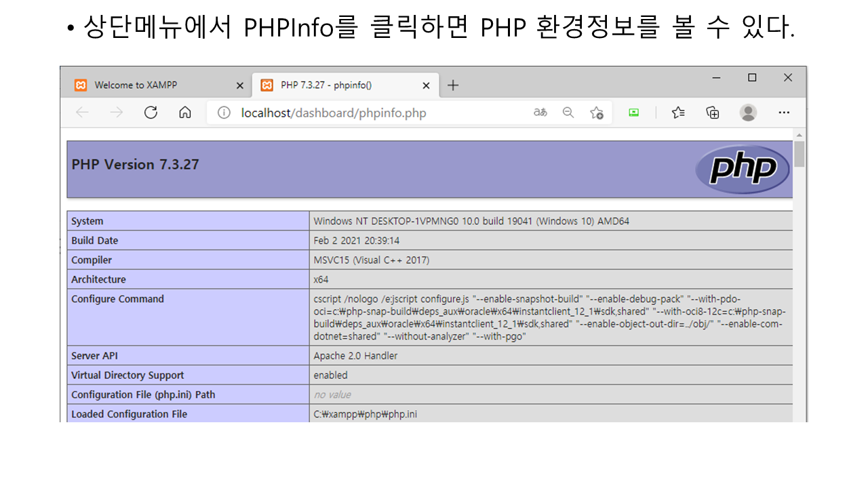Go to the browser home page
The width and height of the screenshot is (868, 488).
pyautogui.click(x=184, y=113)
